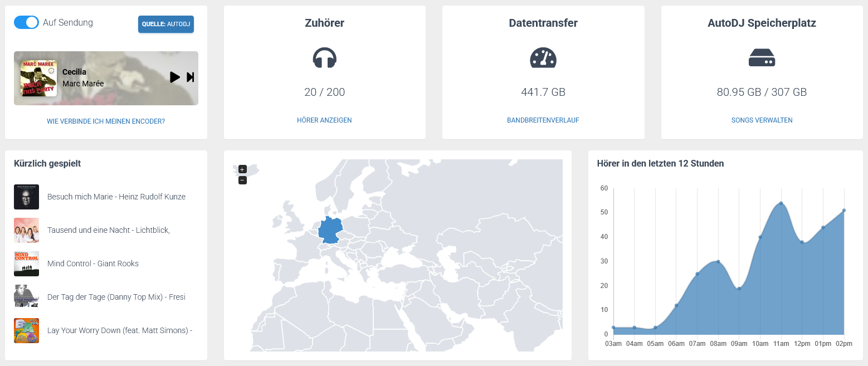Zoom in on the listener map
This screenshot has width=868, height=366.
tap(242, 169)
